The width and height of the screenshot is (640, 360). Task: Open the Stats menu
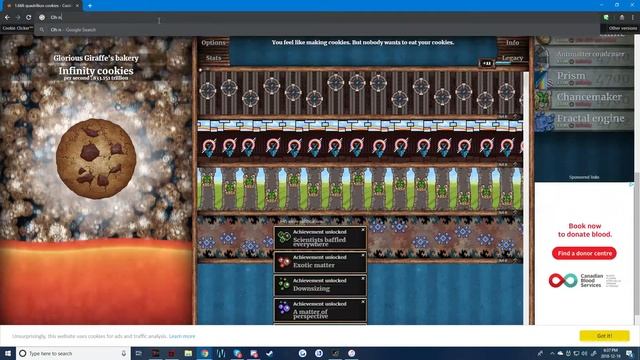213,58
